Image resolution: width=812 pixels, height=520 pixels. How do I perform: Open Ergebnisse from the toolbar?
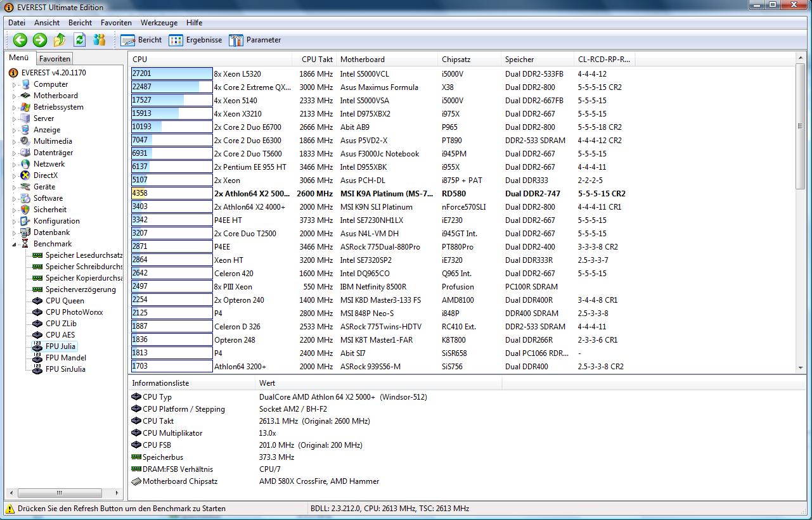pos(195,40)
